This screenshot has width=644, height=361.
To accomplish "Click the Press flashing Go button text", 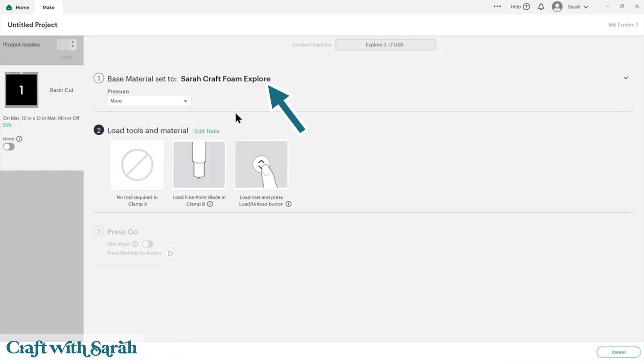I will pos(135,253).
